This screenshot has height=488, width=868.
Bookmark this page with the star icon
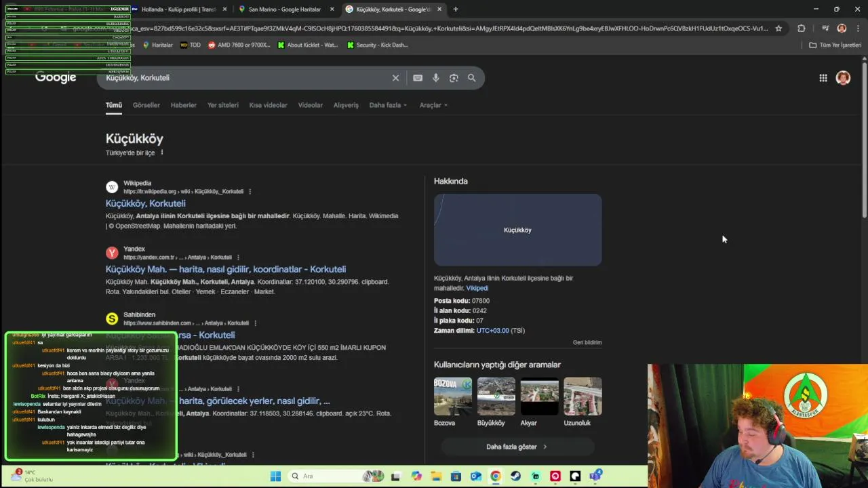(x=778, y=28)
